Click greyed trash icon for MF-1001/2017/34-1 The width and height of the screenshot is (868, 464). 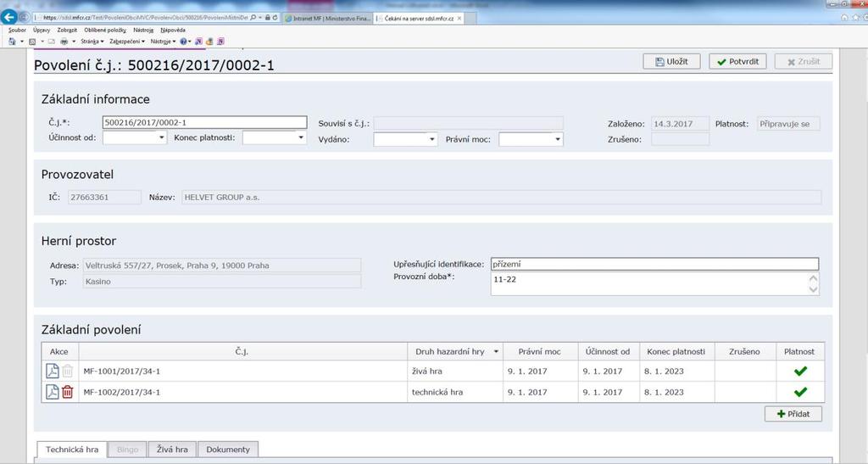click(x=68, y=371)
